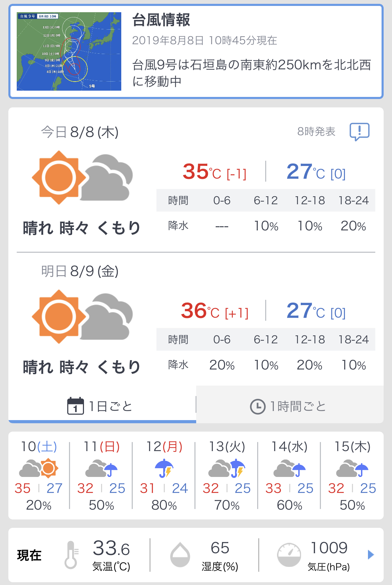The height and width of the screenshot is (585, 392).
Task: Open the typhoon track map thumbnail
Action: point(69,52)
